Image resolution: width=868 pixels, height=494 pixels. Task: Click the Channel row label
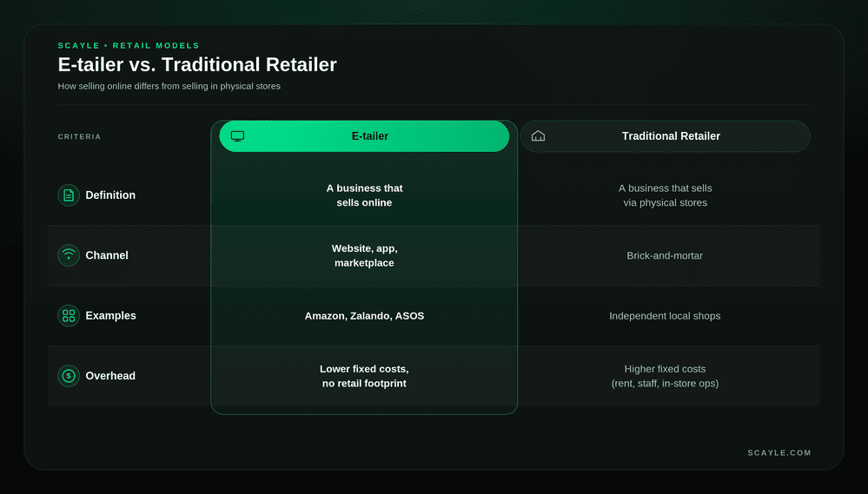click(x=107, y=255)
